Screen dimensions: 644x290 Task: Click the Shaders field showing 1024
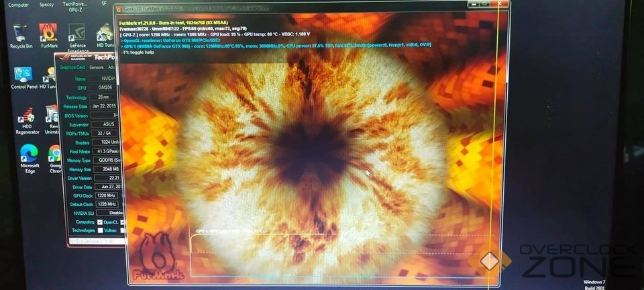point(105,142)
